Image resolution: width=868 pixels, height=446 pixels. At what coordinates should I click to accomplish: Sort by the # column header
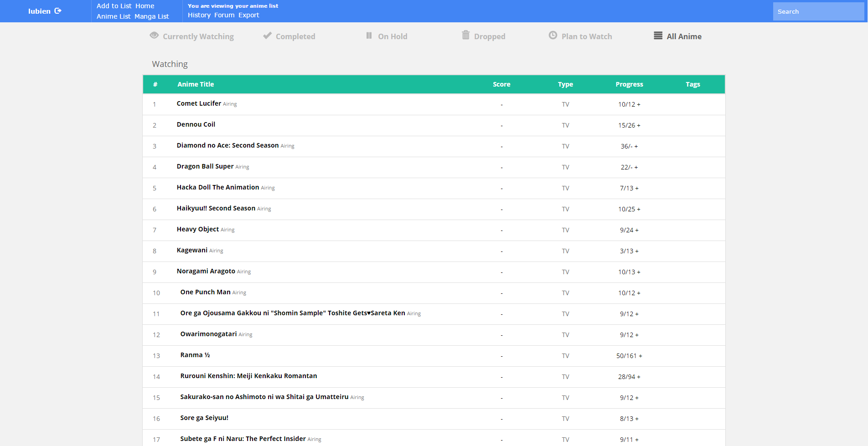point(155,84)
